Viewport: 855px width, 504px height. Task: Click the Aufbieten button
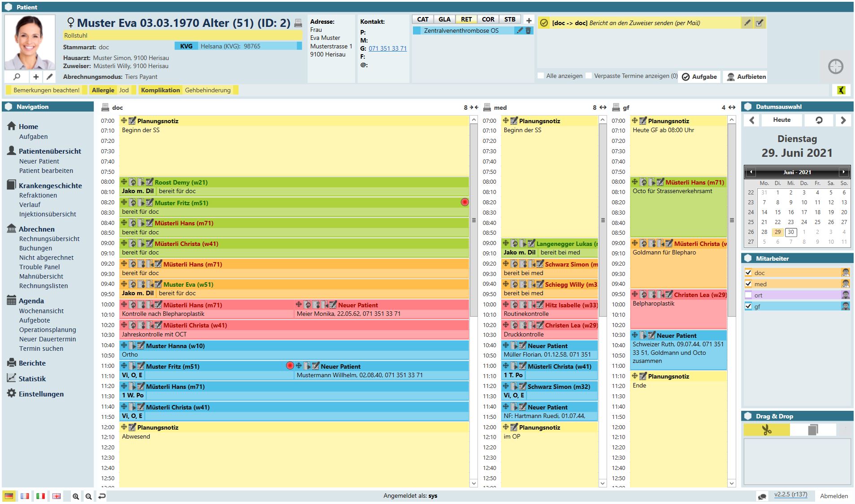[x=746, y=77]
